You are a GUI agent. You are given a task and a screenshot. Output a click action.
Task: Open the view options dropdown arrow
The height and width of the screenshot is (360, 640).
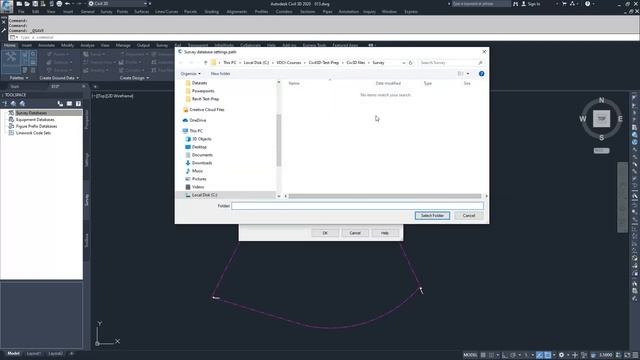tap(468, 74)
